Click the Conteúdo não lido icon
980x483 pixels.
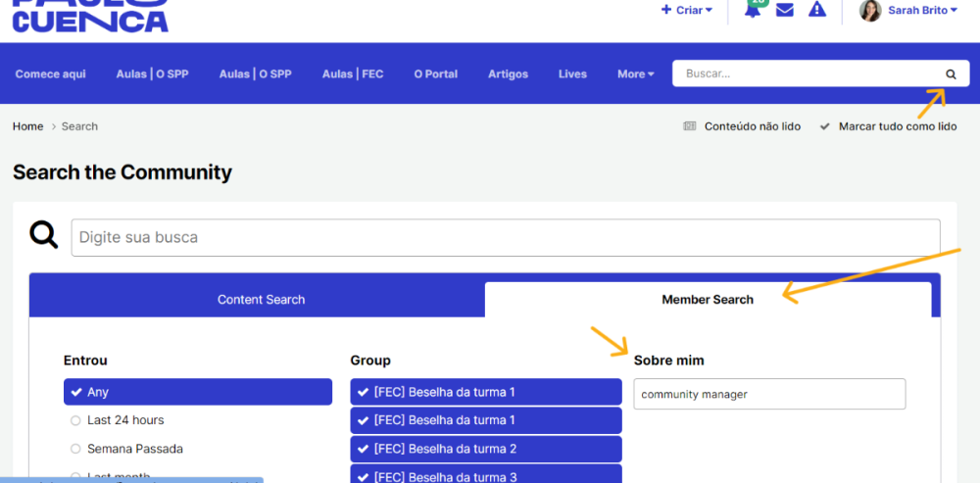click(x=690, y=126)
